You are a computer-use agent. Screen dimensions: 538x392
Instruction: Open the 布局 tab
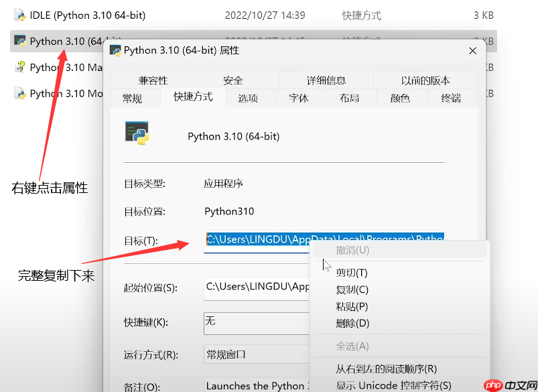tap(349, 99)
